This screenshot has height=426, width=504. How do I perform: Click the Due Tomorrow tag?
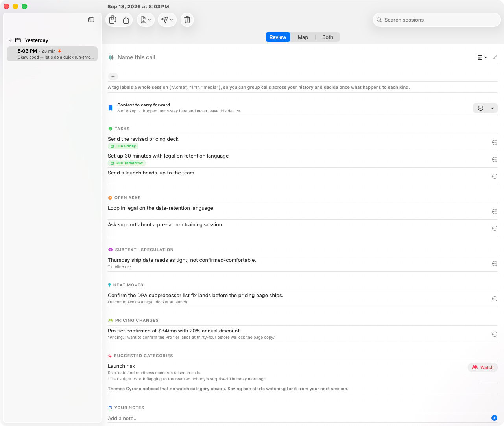click(127, 163)
